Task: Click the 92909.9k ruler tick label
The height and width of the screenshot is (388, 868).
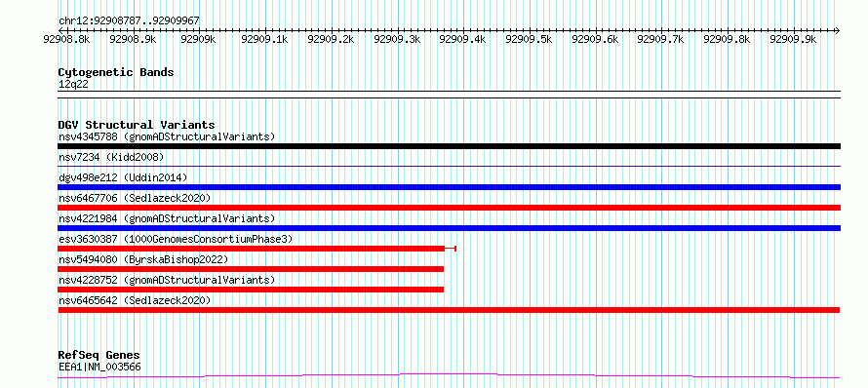Action: [793, 39]
